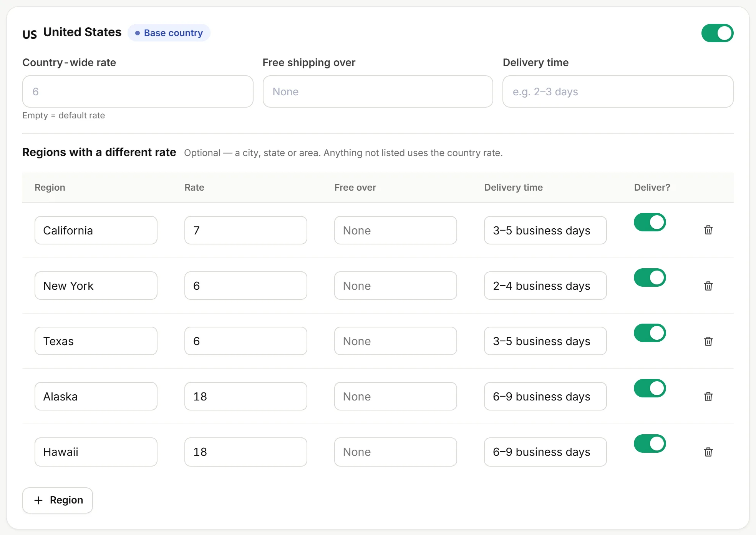This screenshot has width=756, height=535.
Task: Edit Hawaii's delivery time field
Action: (x=545, y=452)
